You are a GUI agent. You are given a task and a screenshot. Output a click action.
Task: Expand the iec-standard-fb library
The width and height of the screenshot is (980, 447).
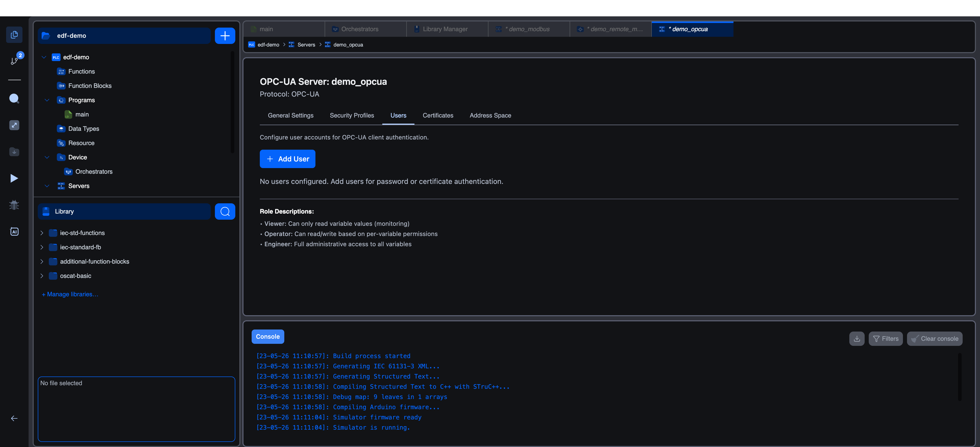tap(42, 247)
